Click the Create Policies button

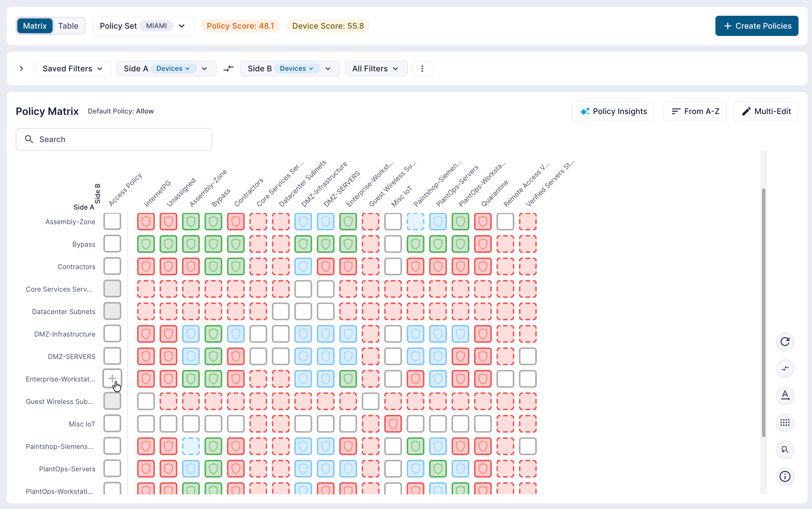[x=756, y=26]
